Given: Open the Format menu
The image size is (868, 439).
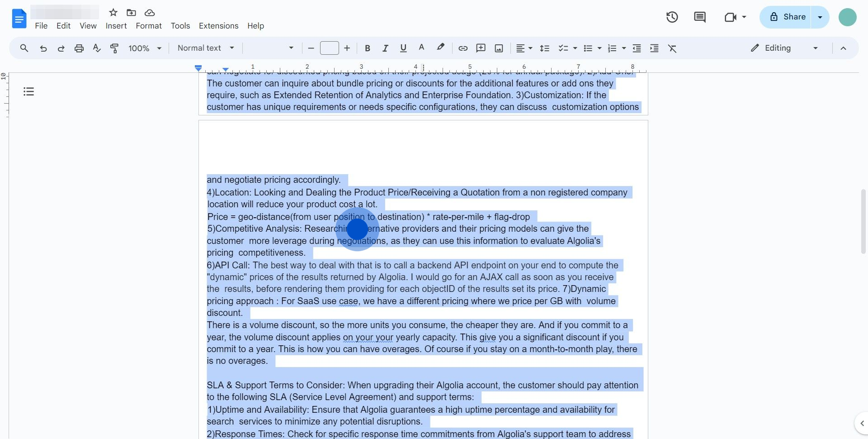Looking at the screenshot, I should [149, 26].
